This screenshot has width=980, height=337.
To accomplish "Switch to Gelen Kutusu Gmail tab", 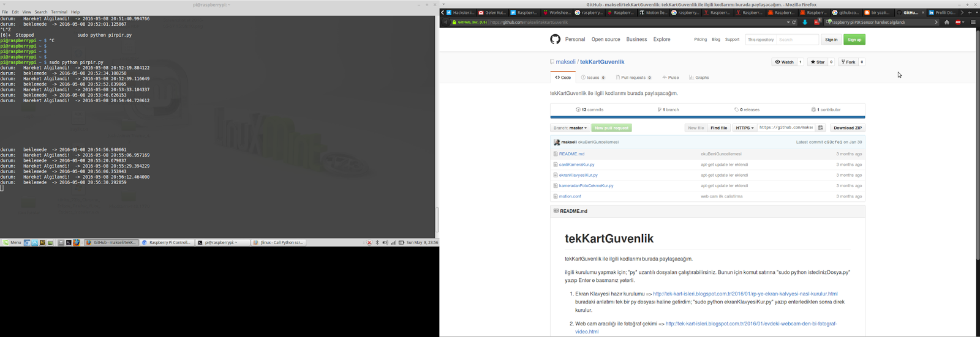I will (492, 12).
